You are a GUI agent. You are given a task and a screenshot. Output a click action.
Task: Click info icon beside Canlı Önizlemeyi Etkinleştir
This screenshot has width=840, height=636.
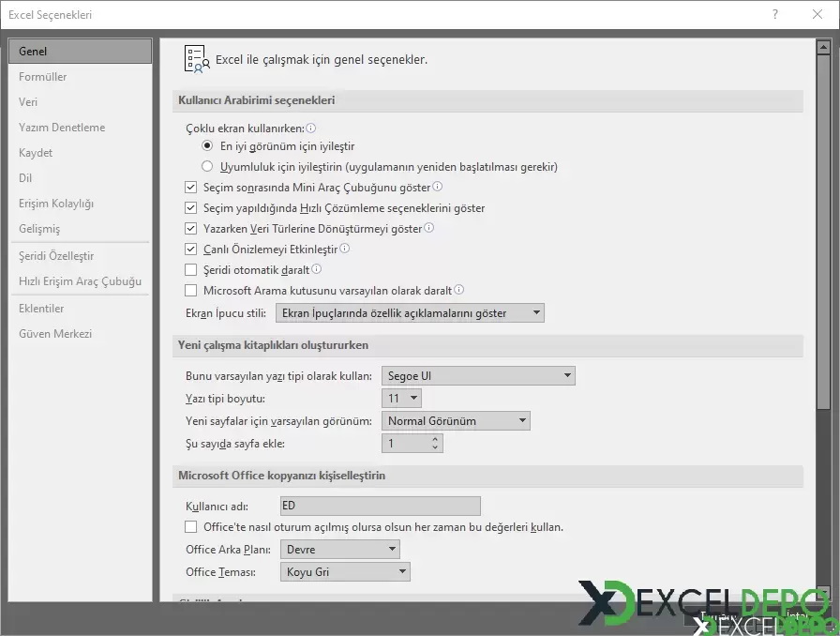click(344, 249)
